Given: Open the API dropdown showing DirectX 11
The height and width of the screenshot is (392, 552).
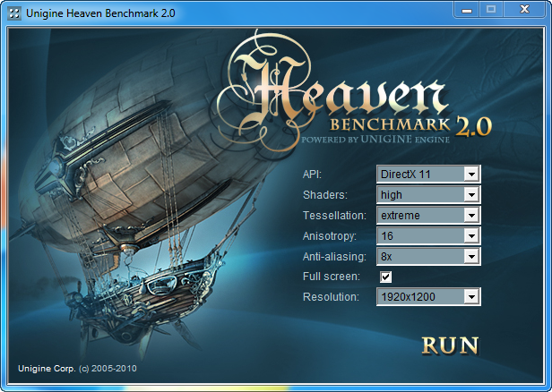Looking at the screenshot, I should point(428,174).
